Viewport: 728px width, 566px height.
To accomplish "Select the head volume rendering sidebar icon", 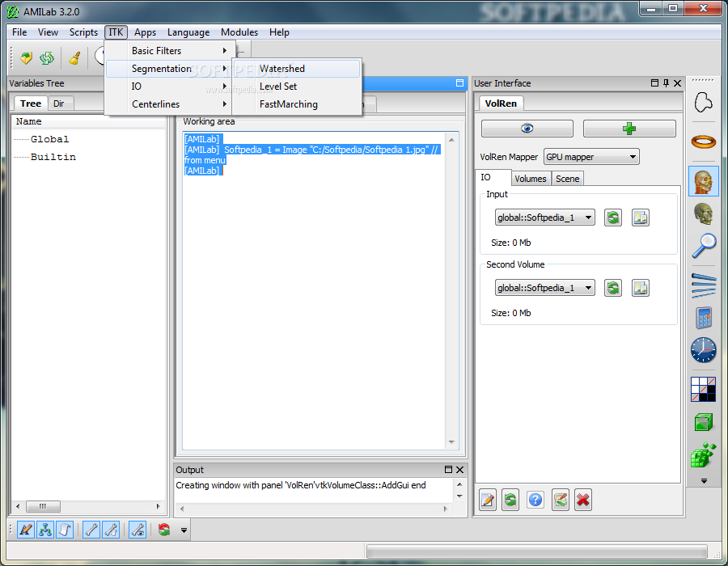I will (x=704, y=181).
